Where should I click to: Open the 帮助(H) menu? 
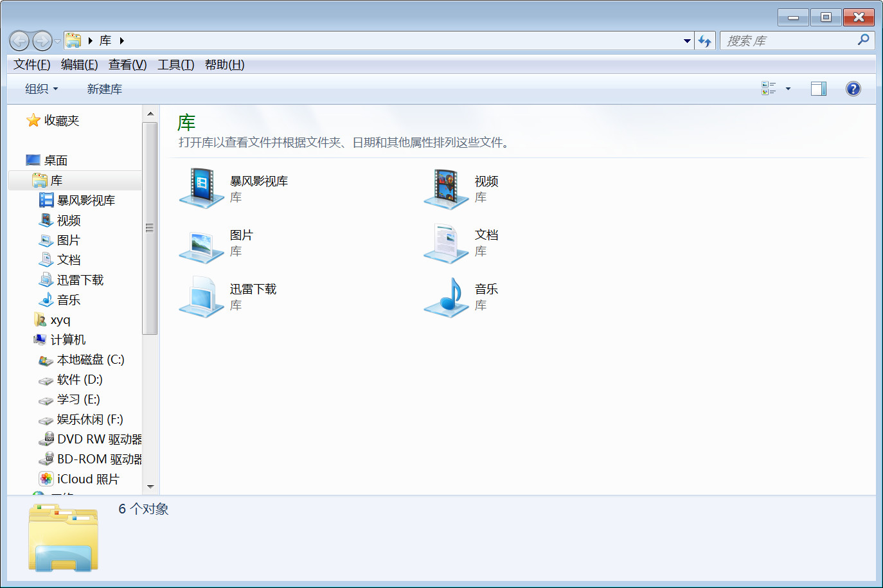pyautogui.click(x=224, y=65)
